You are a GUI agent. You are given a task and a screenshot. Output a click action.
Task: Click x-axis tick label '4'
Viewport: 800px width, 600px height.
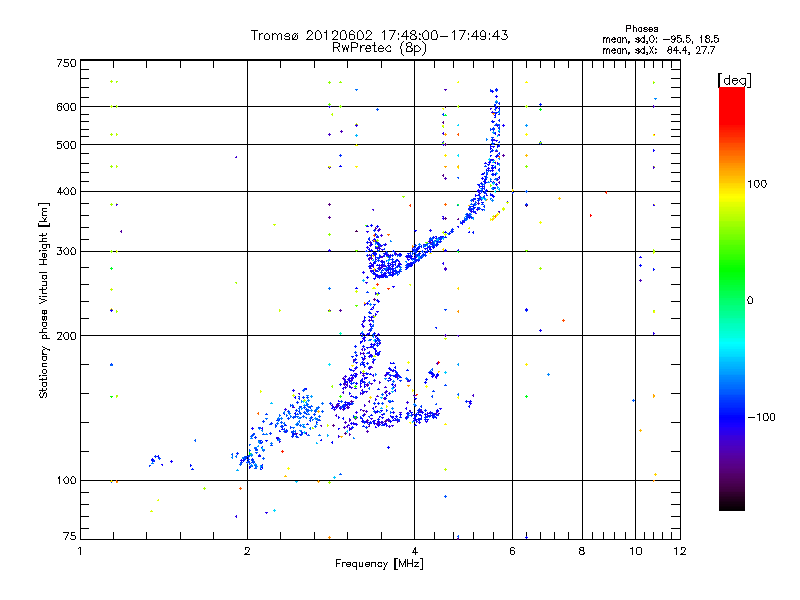pyautogui.click(x=415, y=551)
